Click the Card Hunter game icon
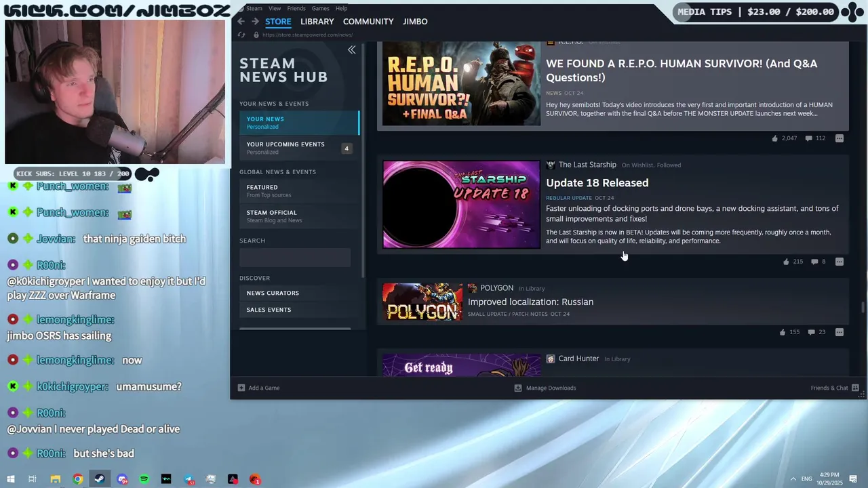 tap(551, 359)
